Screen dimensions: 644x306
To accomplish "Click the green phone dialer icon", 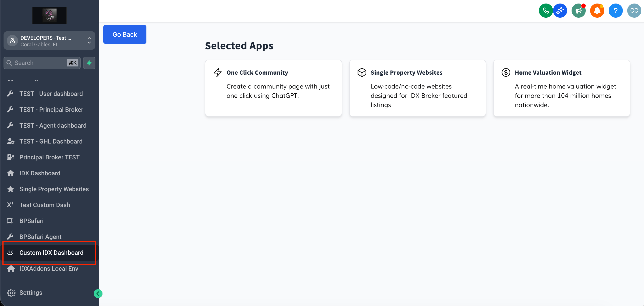I will [546, 11].
